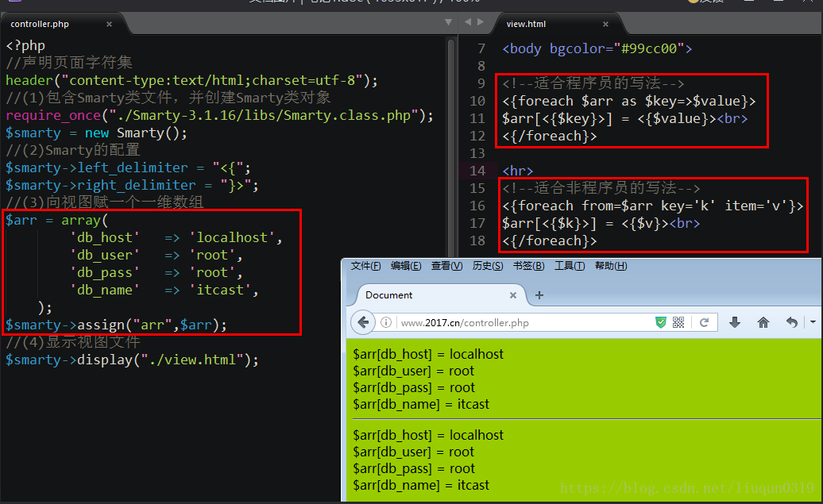
Task: Click the 'foreach $arr as $key=>$value' line
Action: point(629,102)
